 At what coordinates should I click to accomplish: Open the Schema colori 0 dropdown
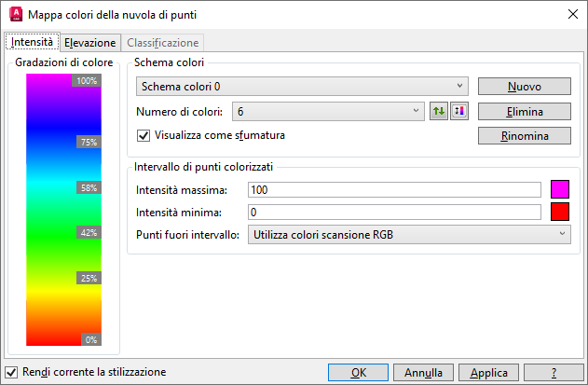tap(302, 87)
